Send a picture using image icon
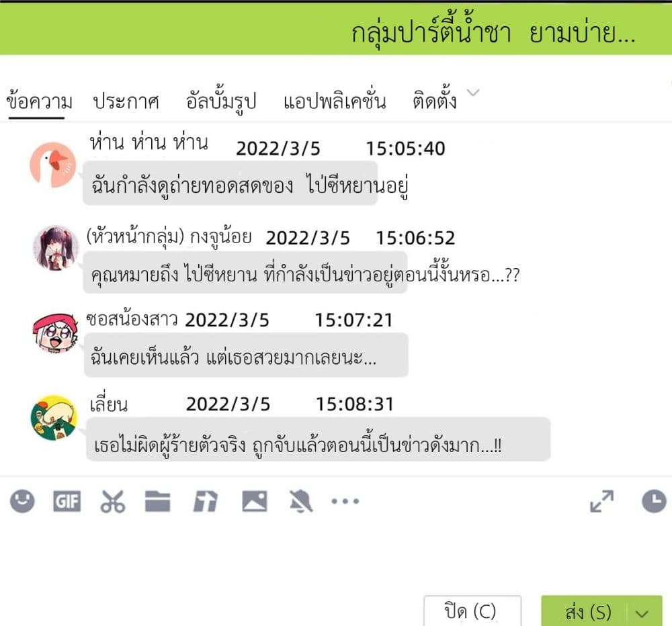Screen dimensions: 672x626 coord(255,501)
